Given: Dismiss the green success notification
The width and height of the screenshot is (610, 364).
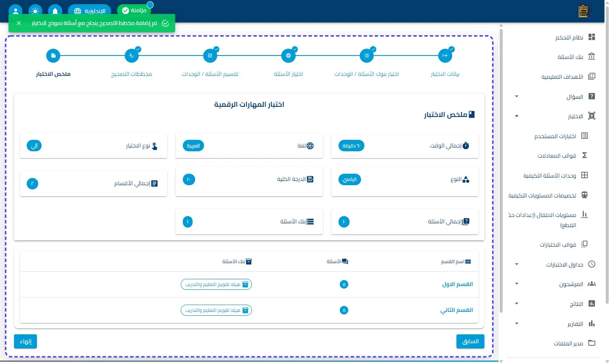Looking at the screenshot, I should pyautogui.click(x=19, y=23).
